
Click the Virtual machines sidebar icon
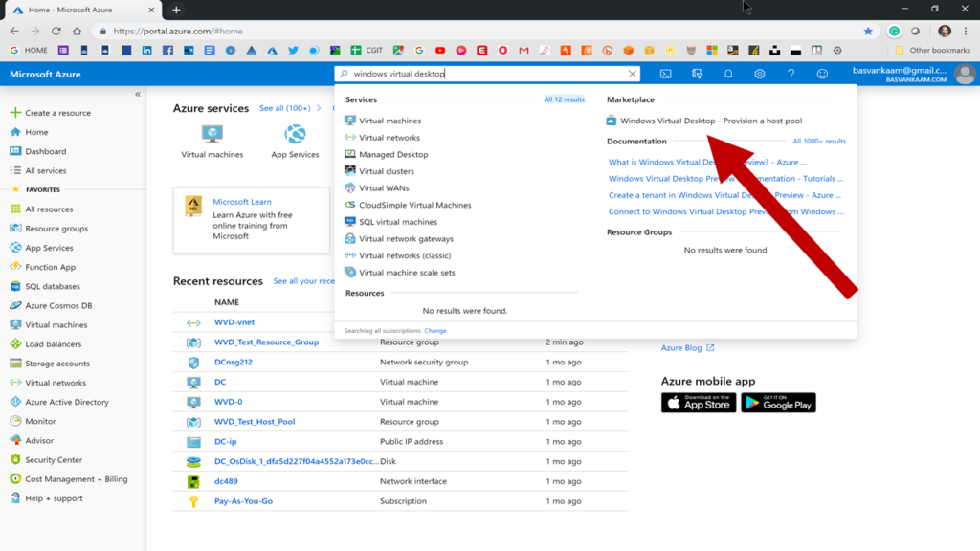coord(15,325)
